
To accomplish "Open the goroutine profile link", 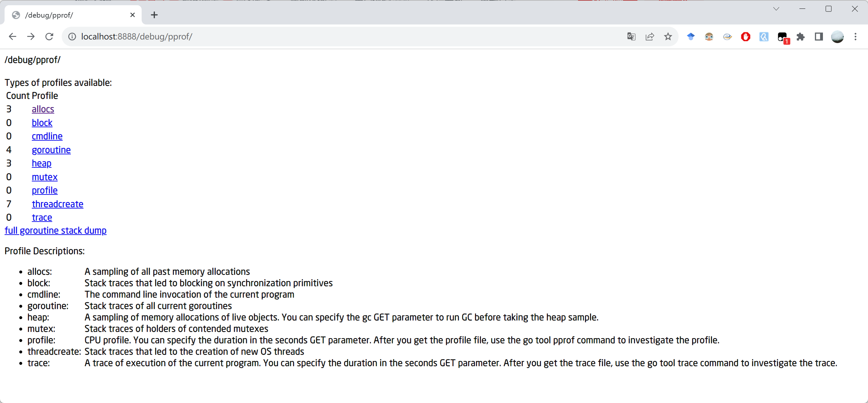I will (51, 150).
